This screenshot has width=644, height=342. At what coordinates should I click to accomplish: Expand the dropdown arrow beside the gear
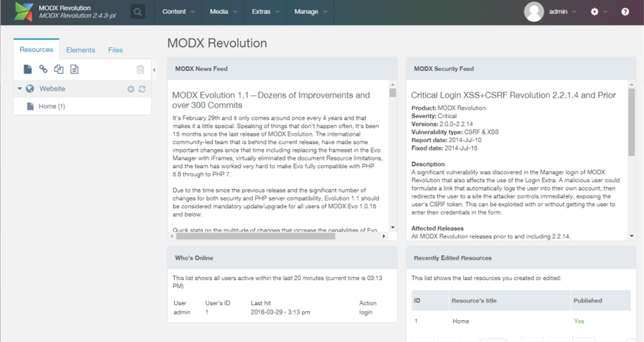click(x=605, y=12)
